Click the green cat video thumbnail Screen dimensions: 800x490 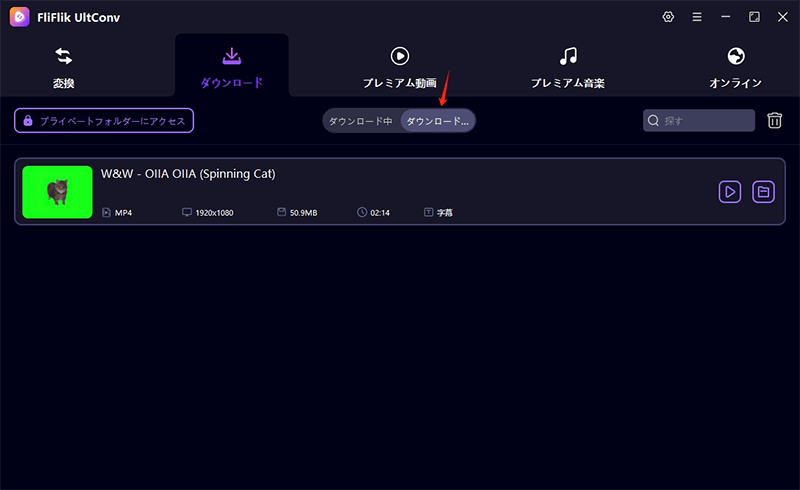(57, 192)
